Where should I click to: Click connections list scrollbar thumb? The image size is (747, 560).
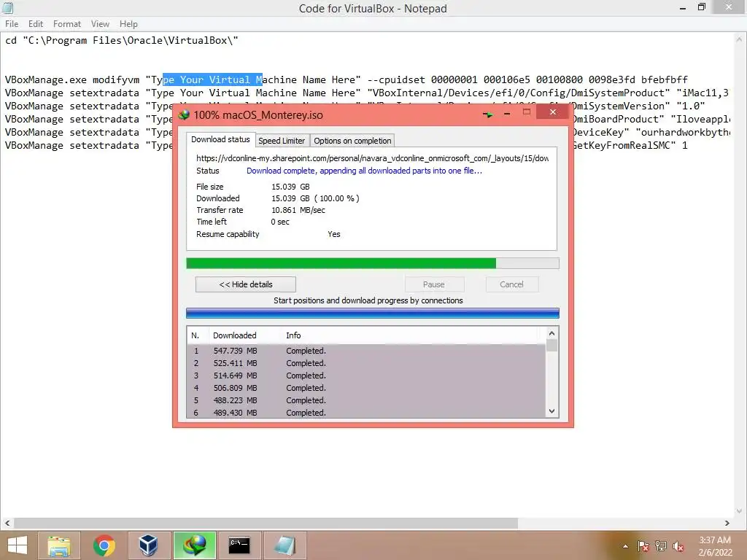(551, 345)
